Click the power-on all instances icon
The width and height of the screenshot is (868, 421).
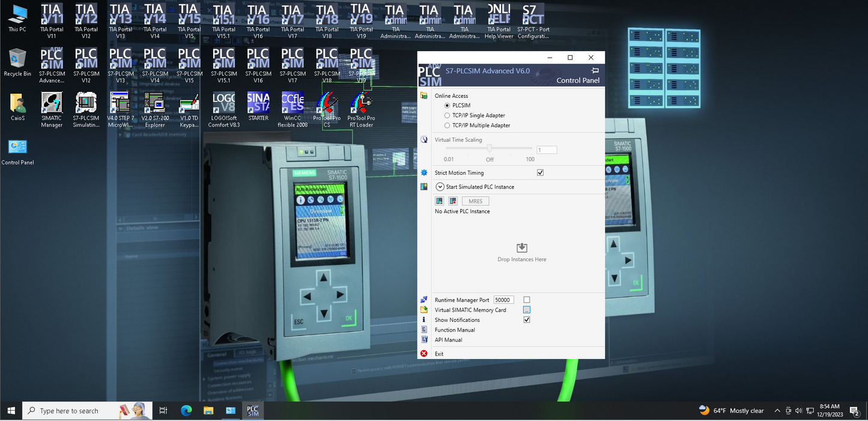point(440,201)
